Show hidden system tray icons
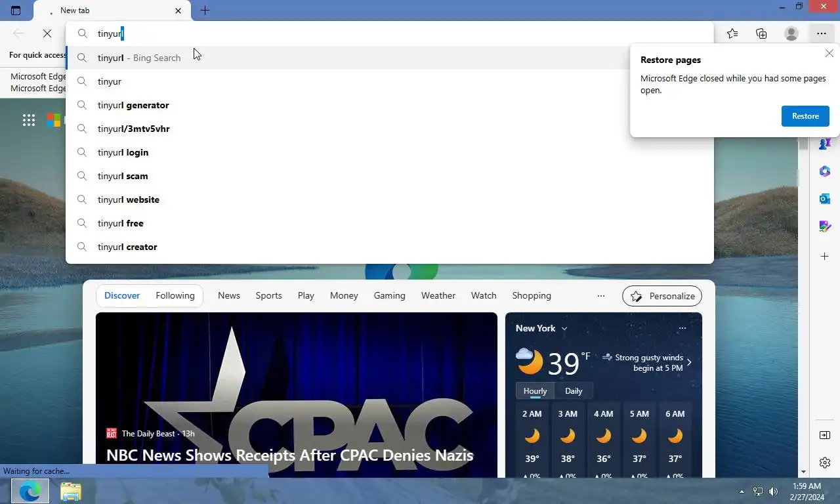The image size is (840, 504). coord(742,491)
